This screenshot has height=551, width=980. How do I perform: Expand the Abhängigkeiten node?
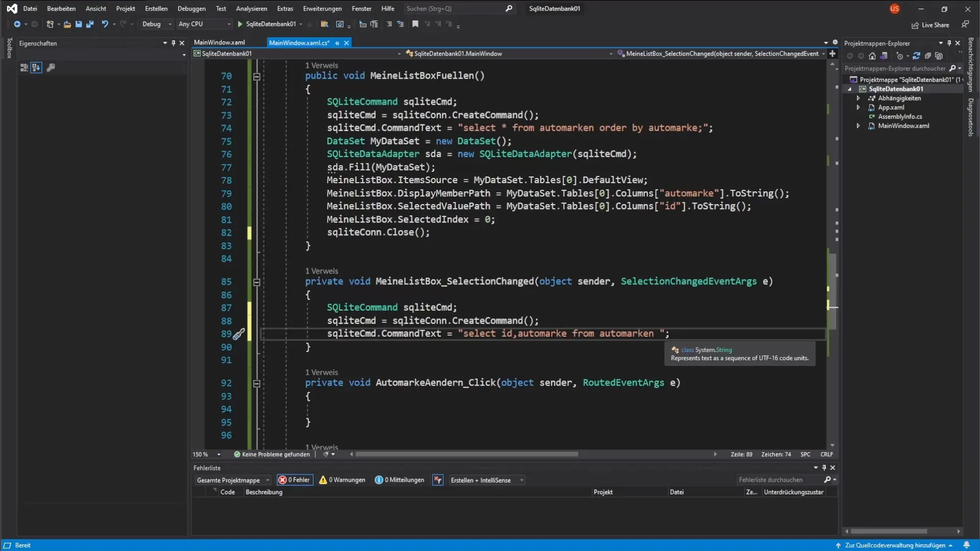[x=858, y=98]
